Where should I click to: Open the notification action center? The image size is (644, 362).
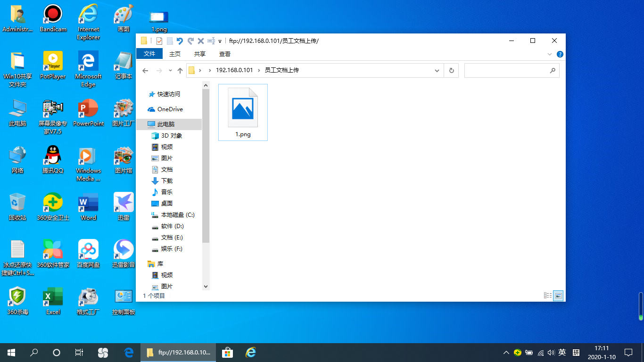[x=628, y=352]
